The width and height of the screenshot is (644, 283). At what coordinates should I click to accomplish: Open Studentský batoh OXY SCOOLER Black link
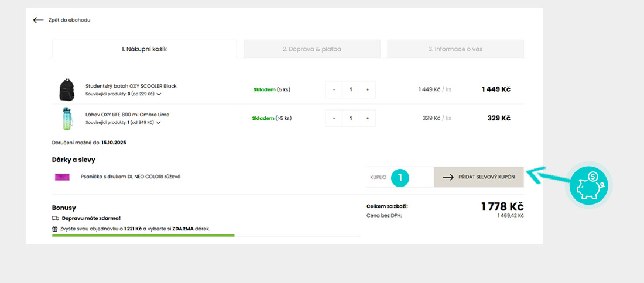click(x=131, y=86)
